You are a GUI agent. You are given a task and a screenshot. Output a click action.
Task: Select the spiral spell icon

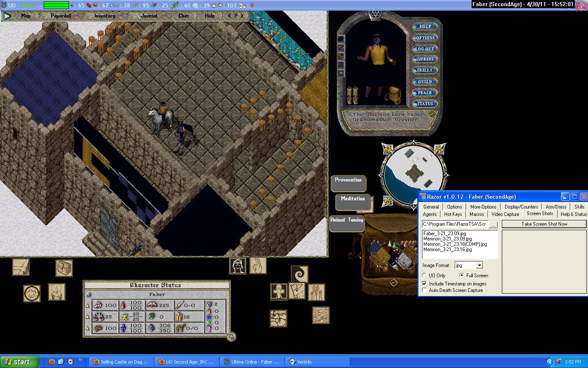click(x=299, y=274)
